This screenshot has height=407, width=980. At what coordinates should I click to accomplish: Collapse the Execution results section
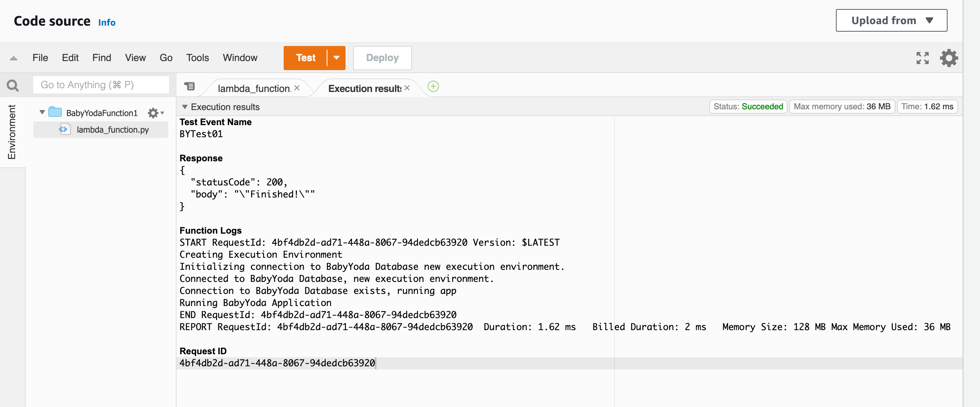pos(184,107)
